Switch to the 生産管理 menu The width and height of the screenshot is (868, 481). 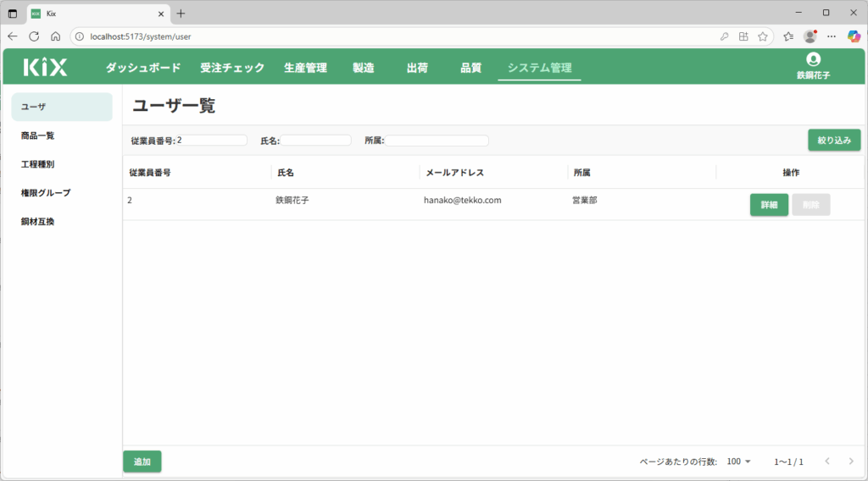(305, 68)
